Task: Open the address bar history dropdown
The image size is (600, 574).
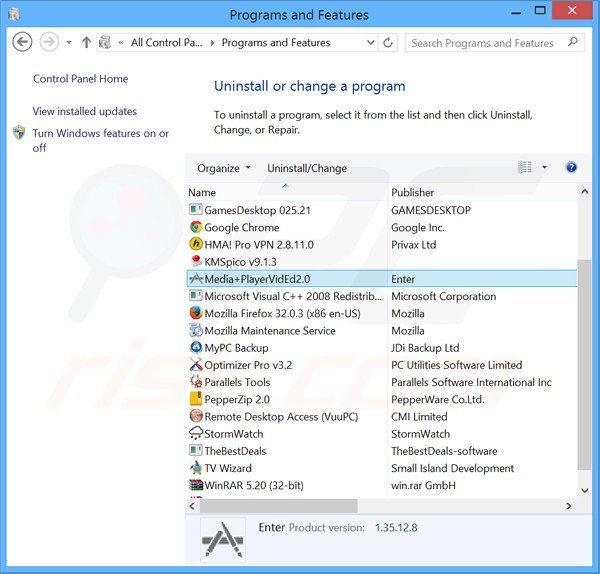Action: [x=370, y=42]
